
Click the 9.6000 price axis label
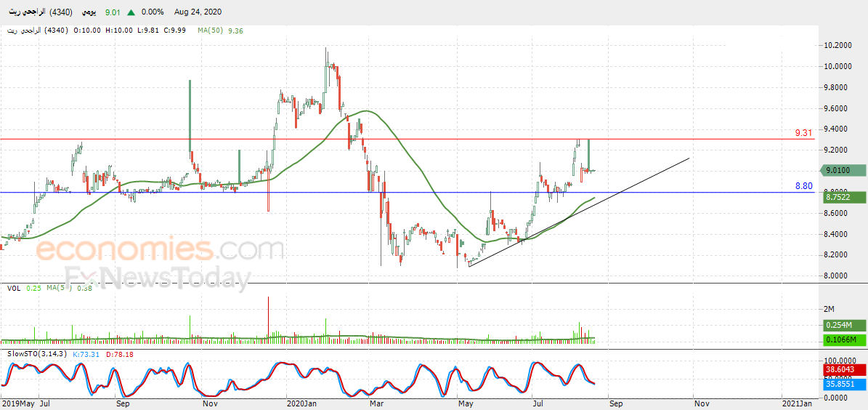[x=836, y=108]
